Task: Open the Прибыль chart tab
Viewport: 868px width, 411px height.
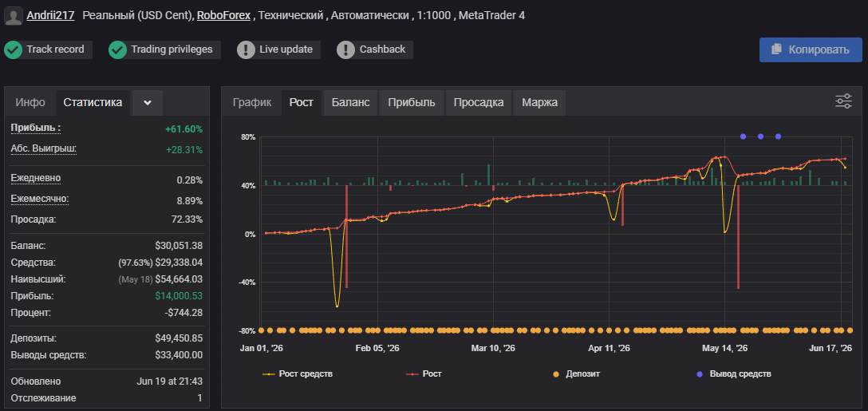Action: tap(412, 102)
